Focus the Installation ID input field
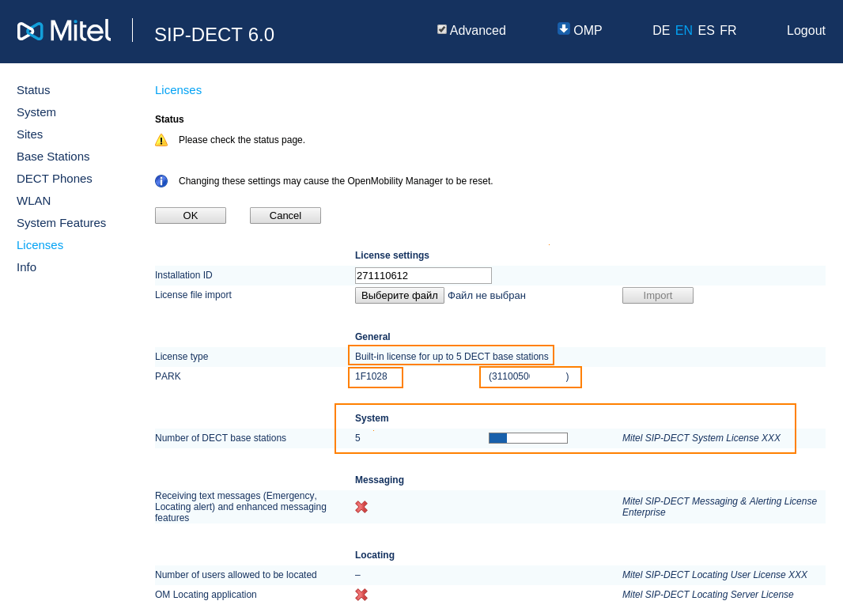Screen dimensions: 843x616 point(423,276)
